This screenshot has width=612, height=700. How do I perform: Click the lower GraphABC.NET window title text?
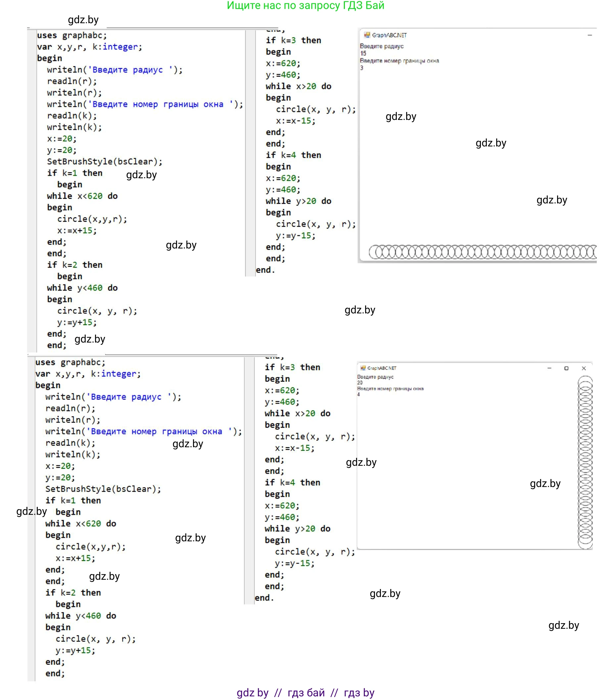click(382, 368)
